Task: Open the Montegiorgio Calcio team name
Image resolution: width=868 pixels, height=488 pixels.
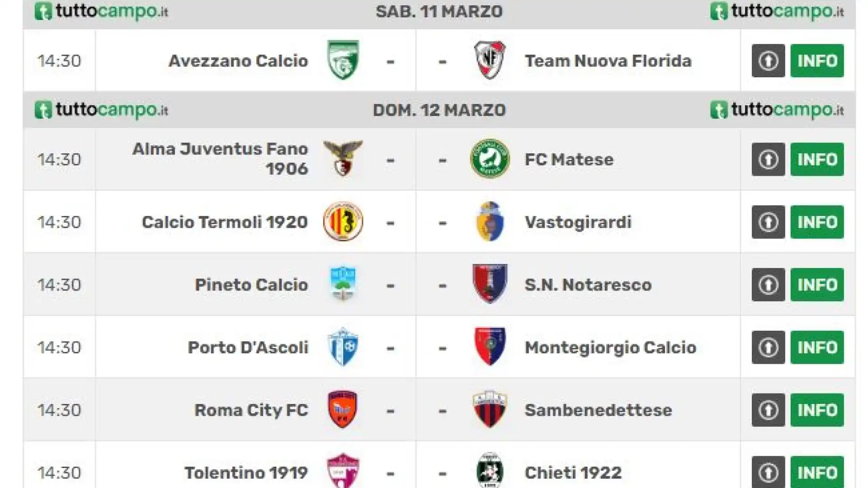Action: (x=610, y=347)
